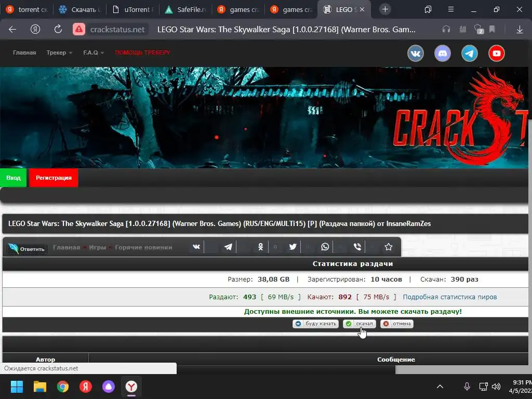Click the crackstatus.net address field

pos(117,30)
